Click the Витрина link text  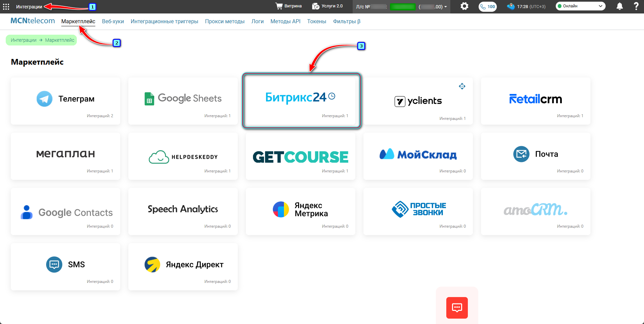click(293, 6)
